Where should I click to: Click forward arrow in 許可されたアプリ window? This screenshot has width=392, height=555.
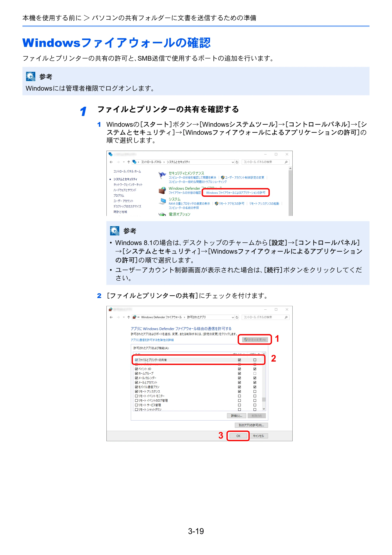click(x=118, y=317)
